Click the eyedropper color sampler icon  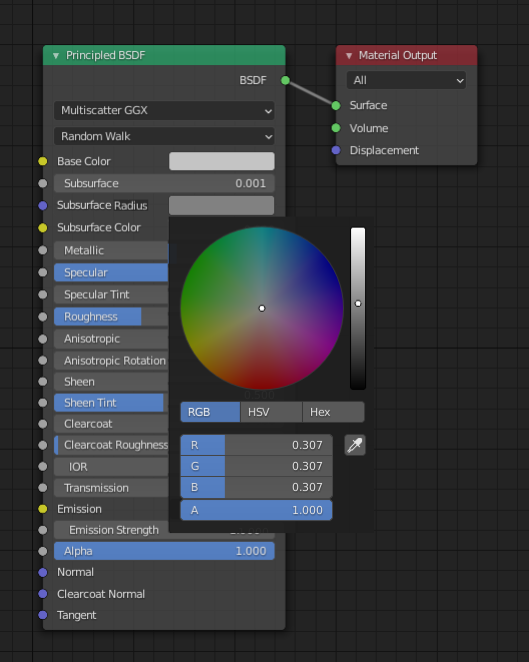pos(355,445)
